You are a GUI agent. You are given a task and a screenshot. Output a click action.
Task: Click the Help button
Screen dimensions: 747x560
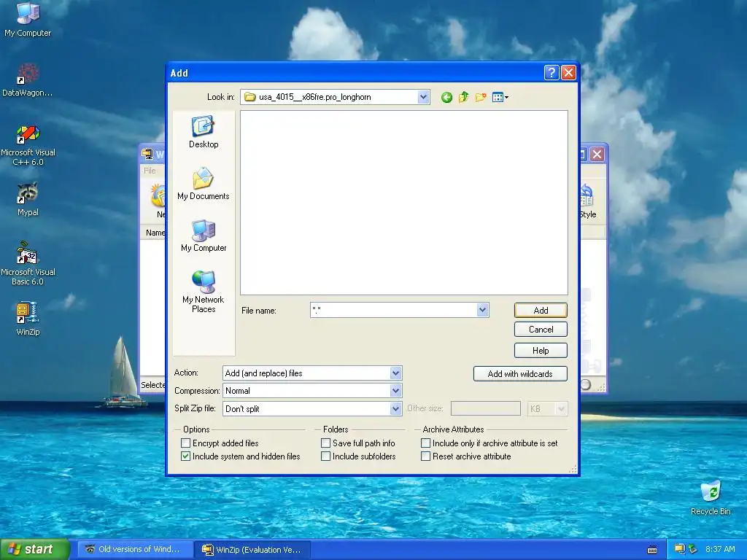coord(541,351)
